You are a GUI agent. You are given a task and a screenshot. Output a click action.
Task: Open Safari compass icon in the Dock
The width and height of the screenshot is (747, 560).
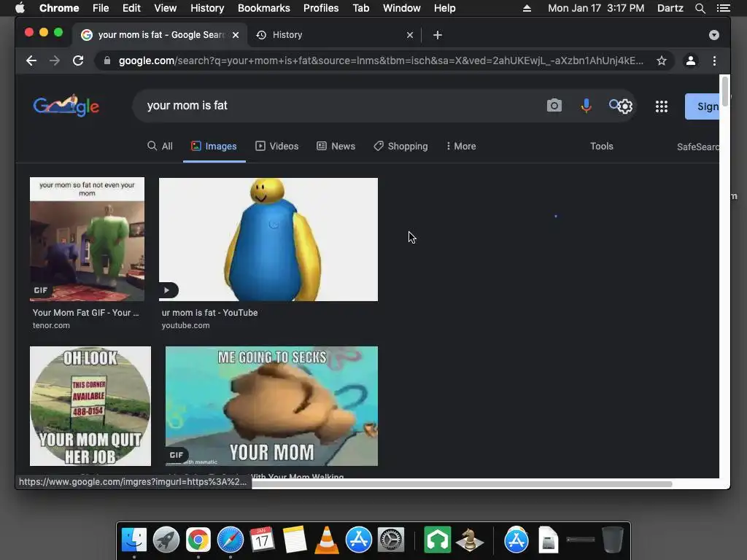point(230,540)
